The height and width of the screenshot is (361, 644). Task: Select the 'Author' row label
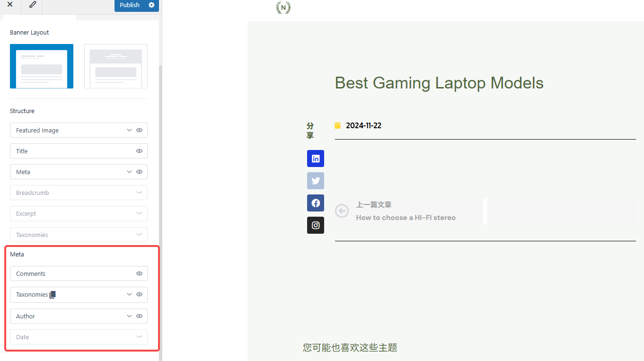tap(26, 317)
